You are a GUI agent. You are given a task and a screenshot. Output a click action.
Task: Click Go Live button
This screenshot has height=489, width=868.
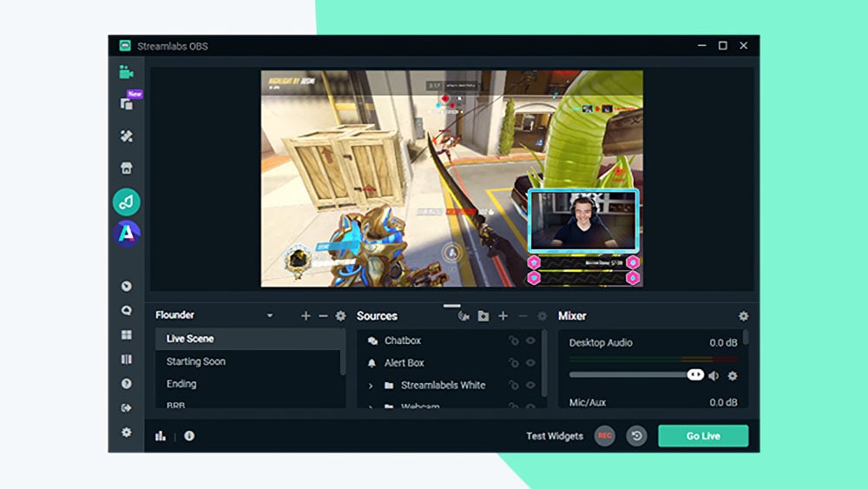pos(703,436)
